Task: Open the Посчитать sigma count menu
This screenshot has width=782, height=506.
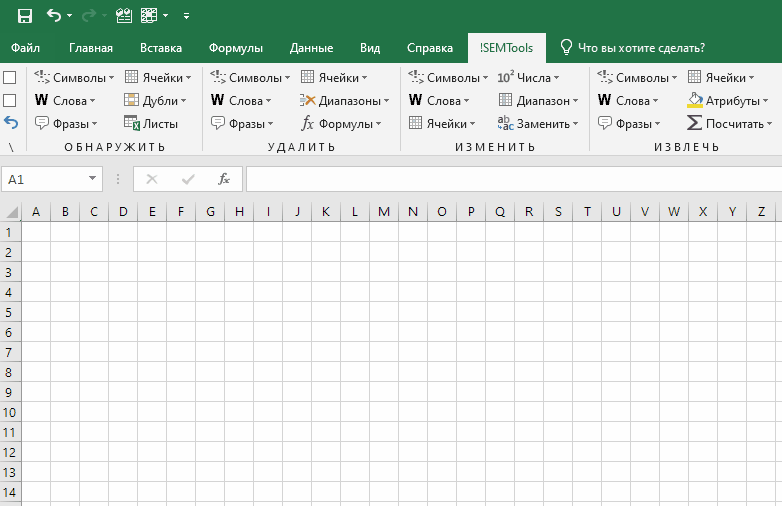Action: click(x=730, y=124)
